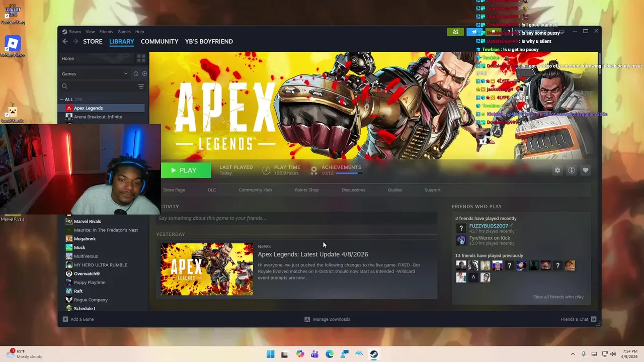Open the DLC tab
644x362 pixels.
(x=212, y=190)
